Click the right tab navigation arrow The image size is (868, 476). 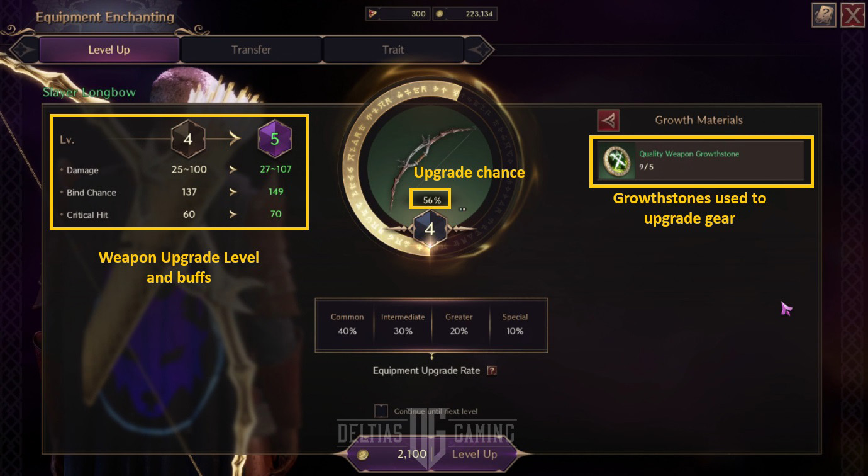479,50
